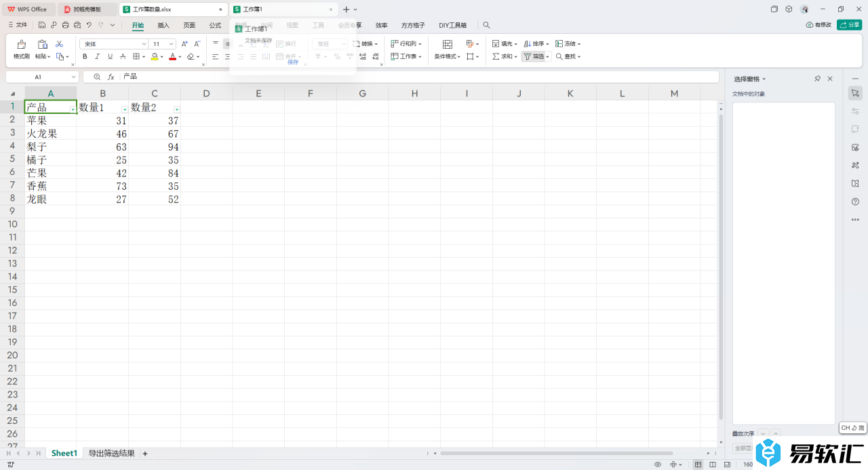Viewport: 868px width, 470px height.
Task: Click the 找稻壳模板 tab
Action: 87,9
